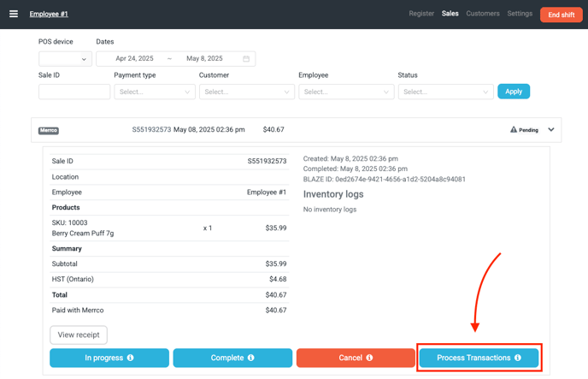Viewport: 588px width, 379px height.
Task: Click the Merrco payment badge
Action: coord(49,131)
